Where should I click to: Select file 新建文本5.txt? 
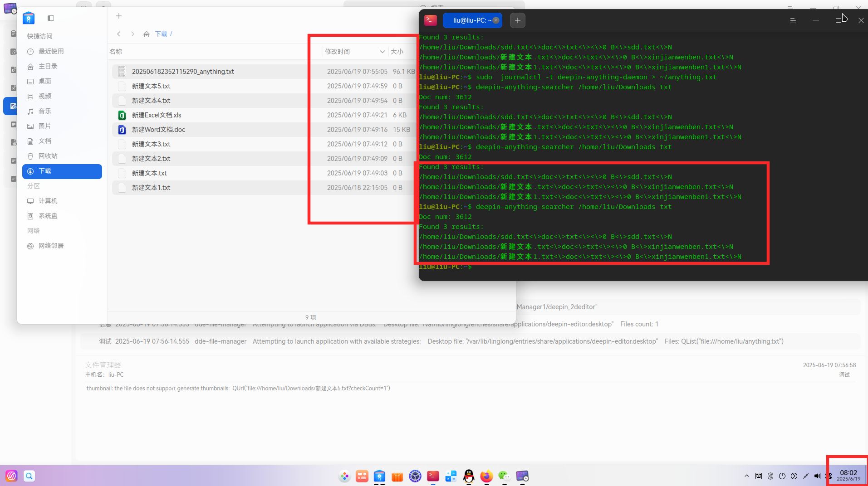(x=264, y=86)
